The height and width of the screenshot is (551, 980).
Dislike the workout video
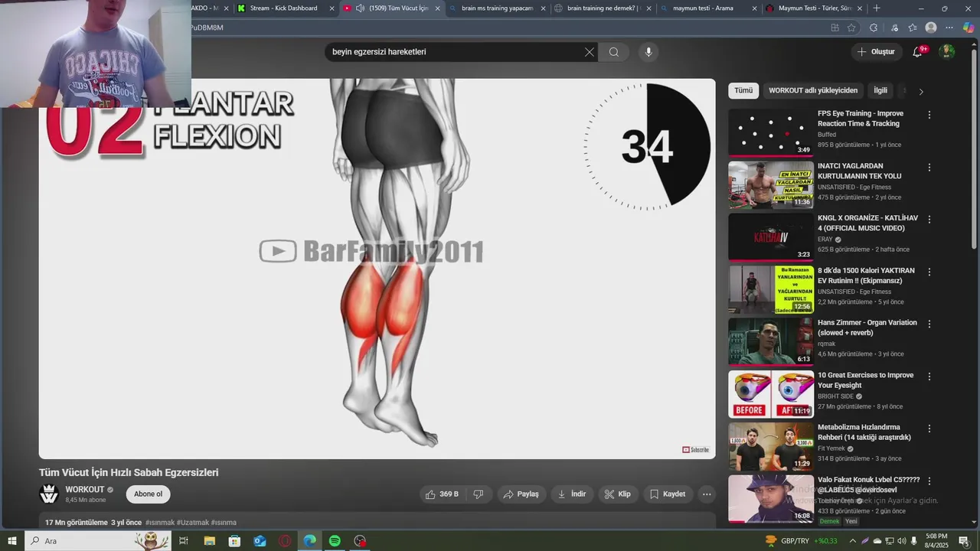click(x=478, y=494)
